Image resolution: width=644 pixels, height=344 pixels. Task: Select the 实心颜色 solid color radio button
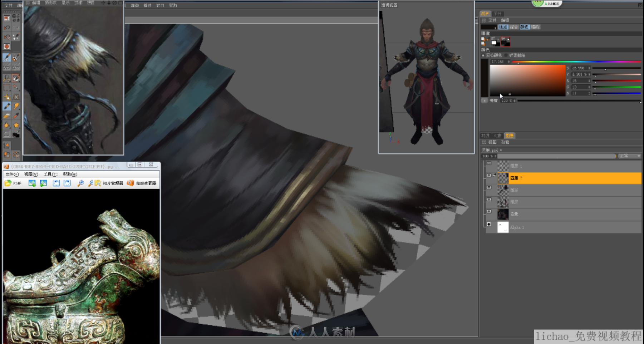point(483,55)
